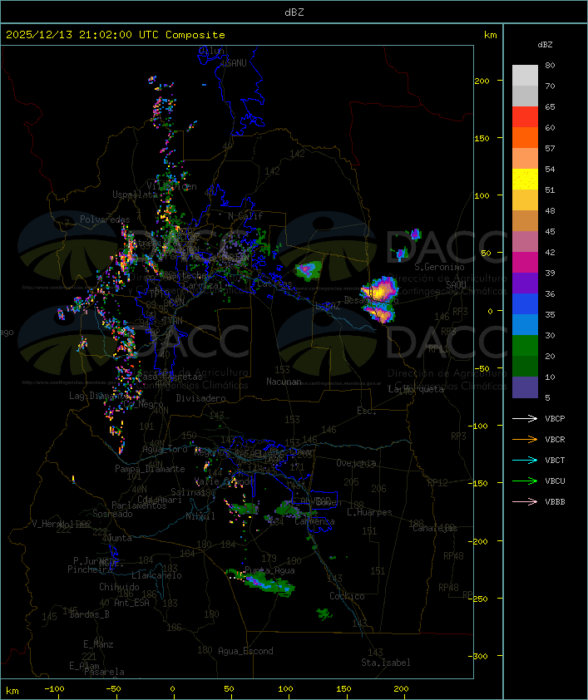
Task: Click the Chihuido map label
Action: point(119,587)
